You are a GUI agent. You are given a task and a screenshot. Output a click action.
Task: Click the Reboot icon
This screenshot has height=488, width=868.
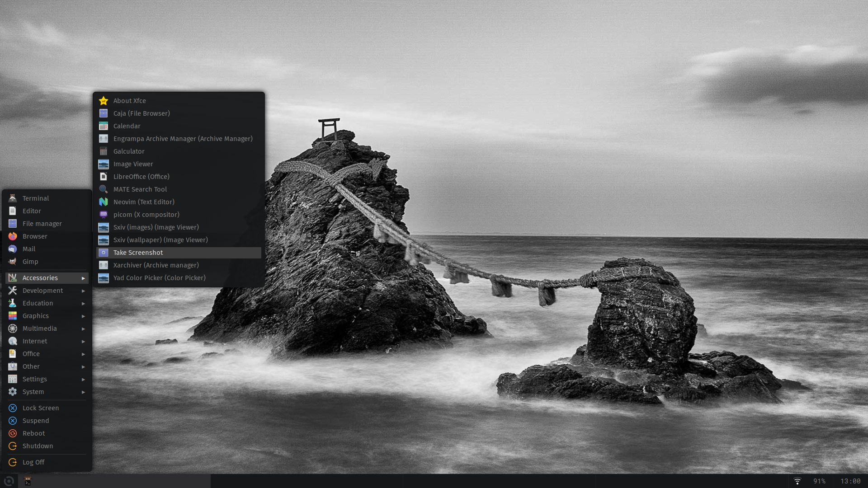coord(13,433)
